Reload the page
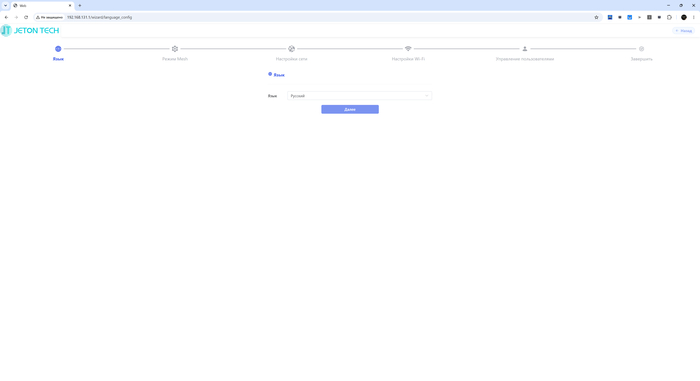700x381 pixels. point(26,17)
